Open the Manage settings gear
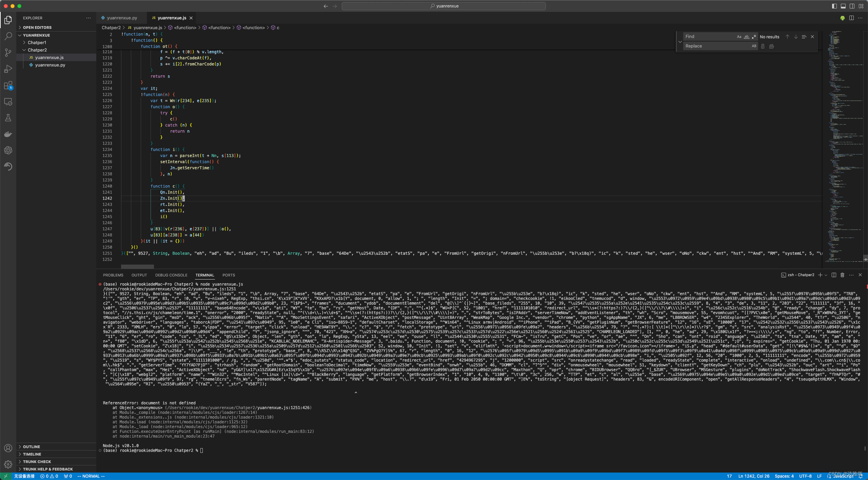Screen dimensions: 868x480 8,464
